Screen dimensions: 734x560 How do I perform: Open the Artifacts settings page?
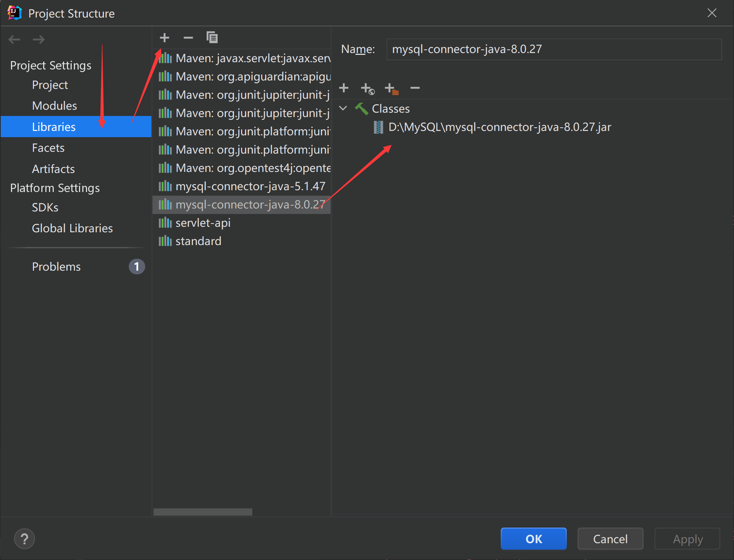tap(53, 169)
